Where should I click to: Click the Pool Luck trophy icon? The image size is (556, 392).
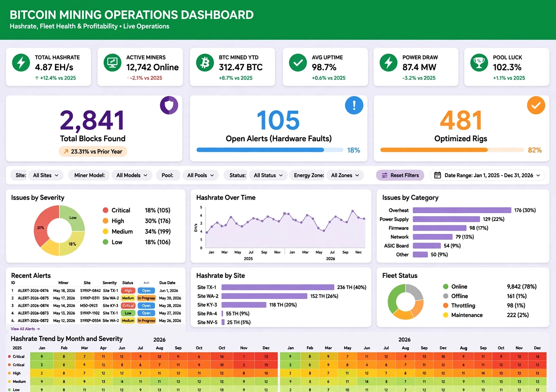pyautogui.click(x=479, y=63)
